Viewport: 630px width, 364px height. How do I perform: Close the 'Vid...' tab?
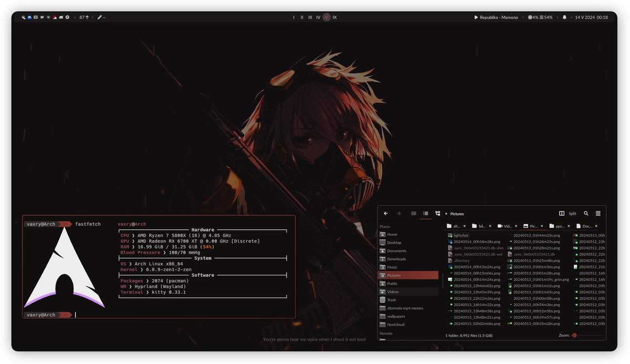point(516,226)
